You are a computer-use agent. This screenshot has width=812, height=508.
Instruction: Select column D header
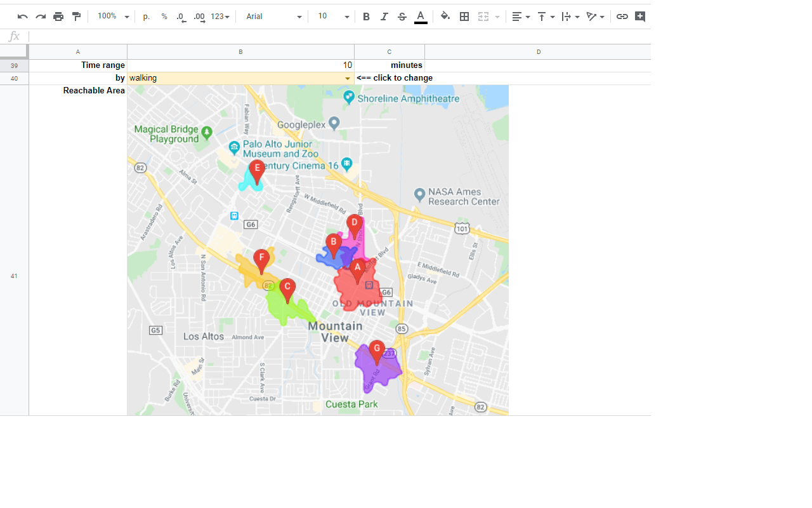coord(538,51)
